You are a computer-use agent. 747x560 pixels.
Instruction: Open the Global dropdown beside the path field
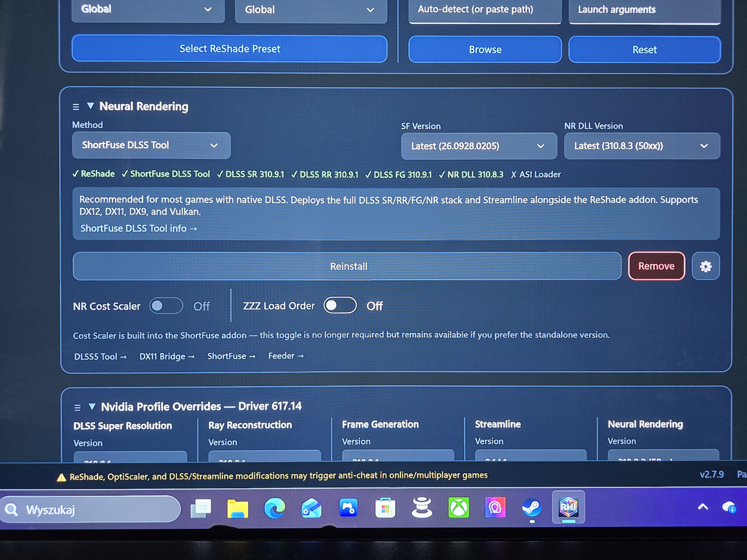coord(311,10)
